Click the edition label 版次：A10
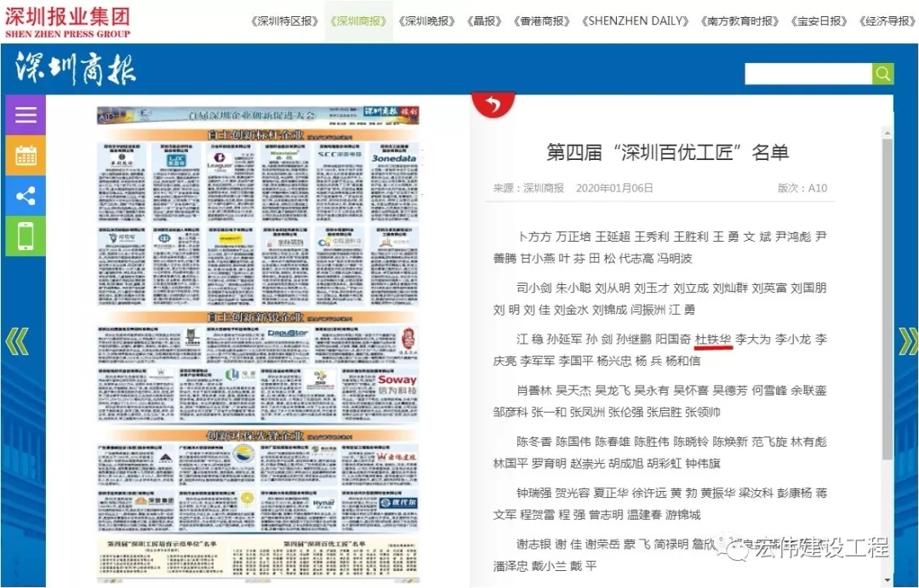 (802, 188)
